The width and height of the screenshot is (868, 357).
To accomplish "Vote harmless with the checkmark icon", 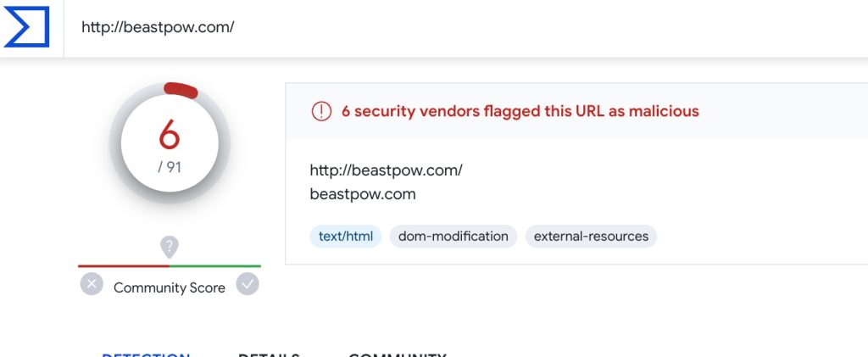I will (248, 284).
